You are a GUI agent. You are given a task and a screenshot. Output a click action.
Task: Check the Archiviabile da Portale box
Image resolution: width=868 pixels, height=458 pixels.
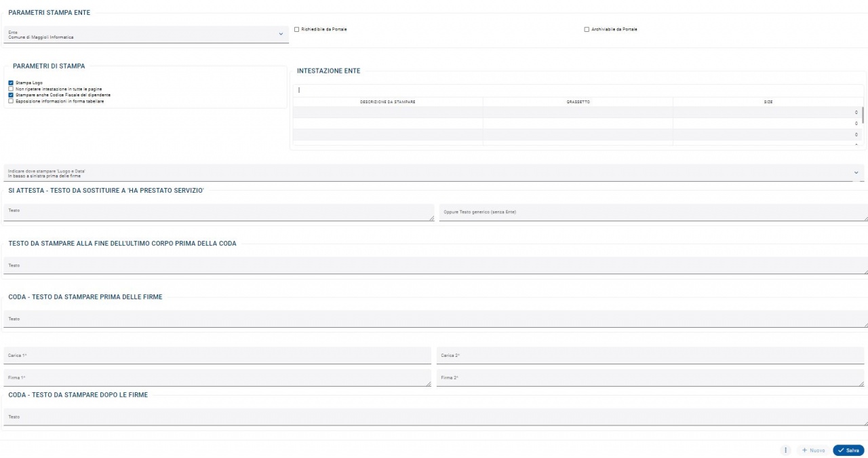pos(587,29)
